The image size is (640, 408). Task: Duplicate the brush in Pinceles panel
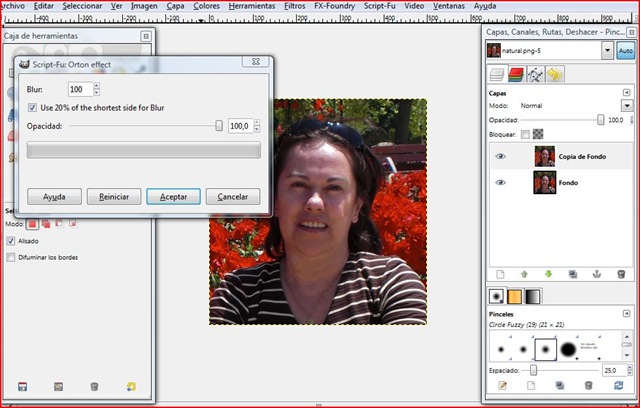[x=560, y=385]
